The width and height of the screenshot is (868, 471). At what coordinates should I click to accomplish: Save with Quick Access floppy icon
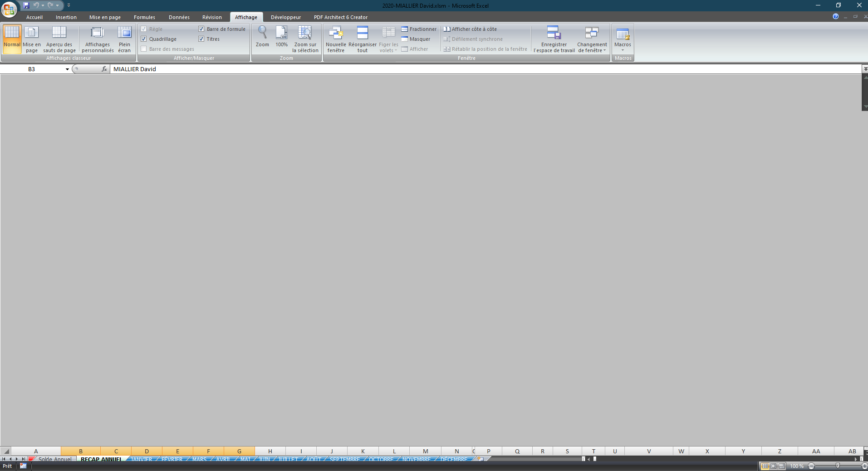(x=26, y=5)
